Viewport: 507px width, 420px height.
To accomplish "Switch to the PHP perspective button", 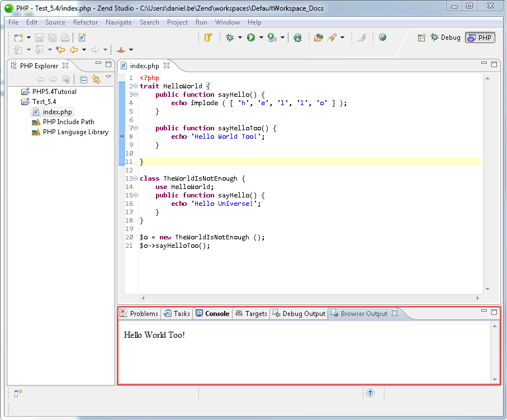I will click(480, 37).
